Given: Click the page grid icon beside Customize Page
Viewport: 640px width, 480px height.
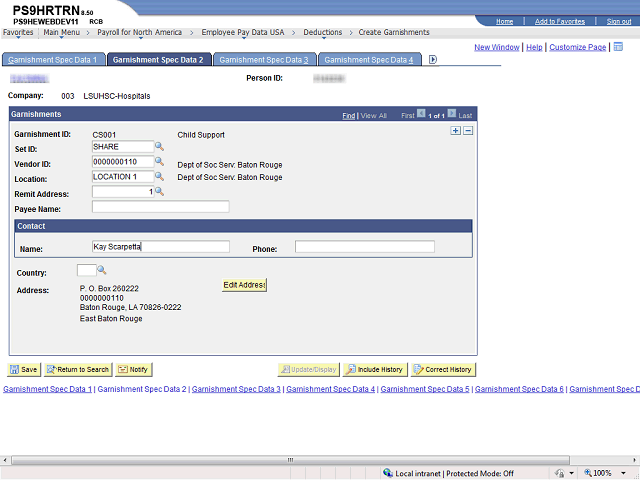Looking at the screenshot, I should (618, 47).
